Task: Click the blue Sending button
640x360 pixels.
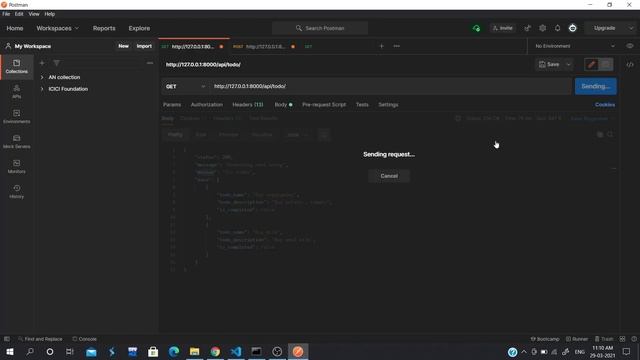Action: [x=596, y=87]
